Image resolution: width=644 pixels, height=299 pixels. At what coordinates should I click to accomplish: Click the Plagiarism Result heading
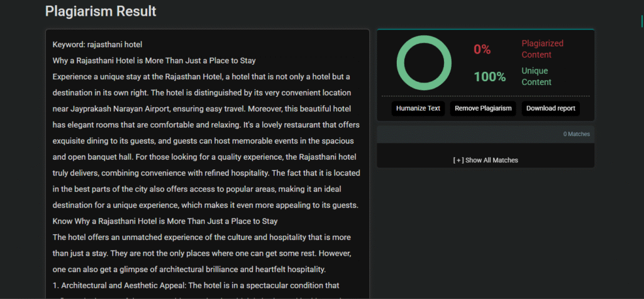pyautogui.click(x=101, y=11)
